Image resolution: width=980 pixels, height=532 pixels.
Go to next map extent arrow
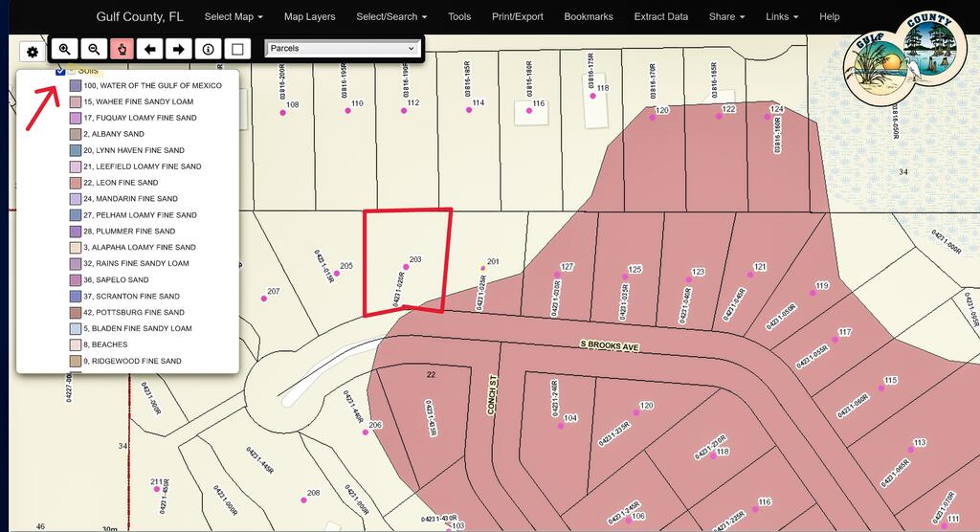click(179, 49)
